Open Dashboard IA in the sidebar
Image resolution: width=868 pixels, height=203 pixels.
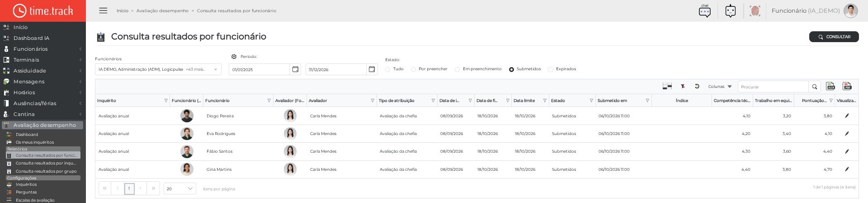click(x=42, y=38)
